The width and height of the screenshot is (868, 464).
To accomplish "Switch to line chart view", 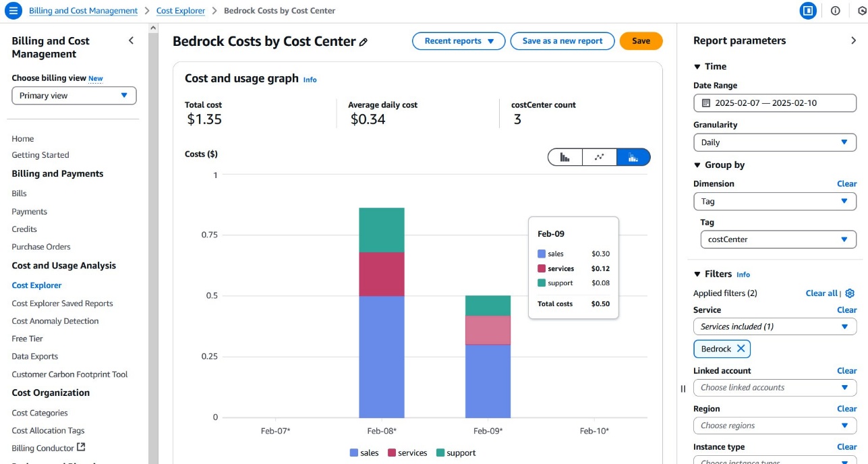I will coord(599,157).
